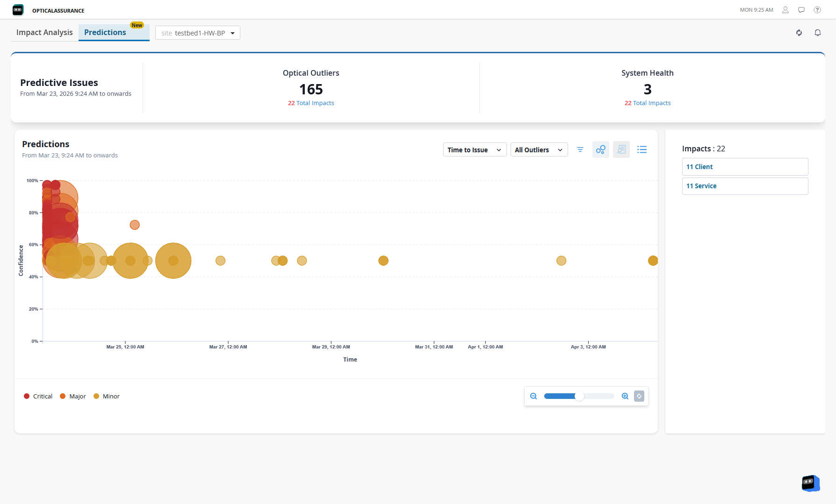Reset the chart zoom level
This screenshot has width=836, height=504.
coord(639,396)
